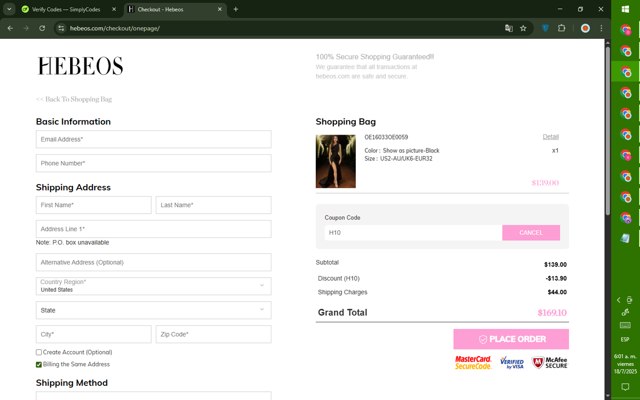The width and height of the screenshot is (640, 400).
Task: Focus the Phone Number field
Action: click(153, 163)
